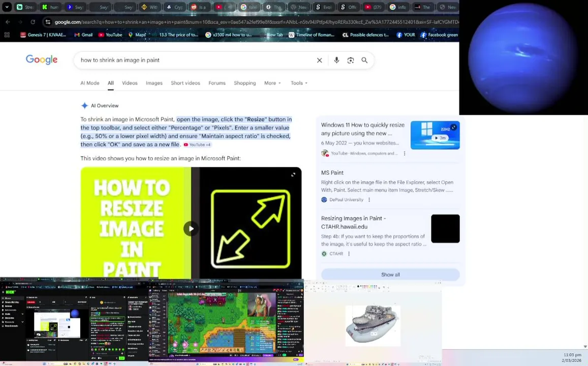Switch to the Reddit 'Is a' tab
Image resolution: width=588 pixels, height=366 pixels.
(200, 7)
